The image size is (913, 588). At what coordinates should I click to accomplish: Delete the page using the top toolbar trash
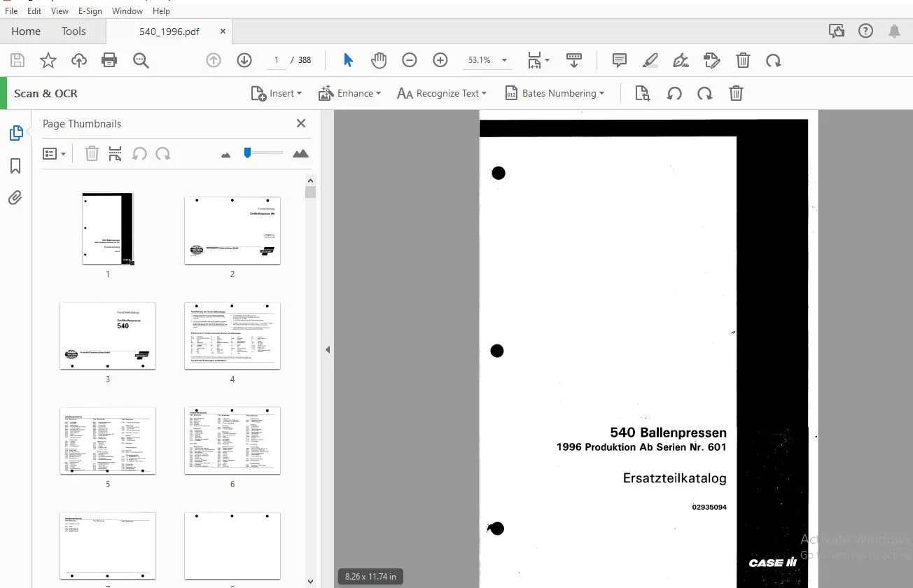point(743,61)
